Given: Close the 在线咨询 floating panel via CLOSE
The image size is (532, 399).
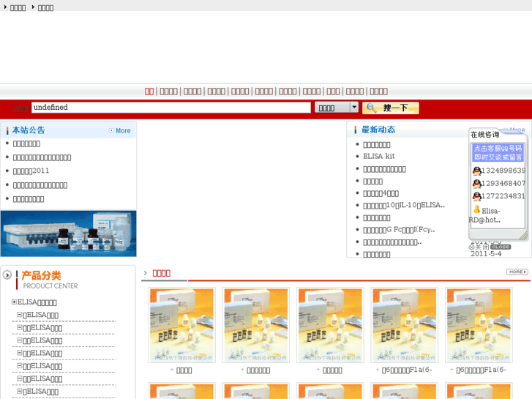Looking at the screenshot, I should click(500, 247).
